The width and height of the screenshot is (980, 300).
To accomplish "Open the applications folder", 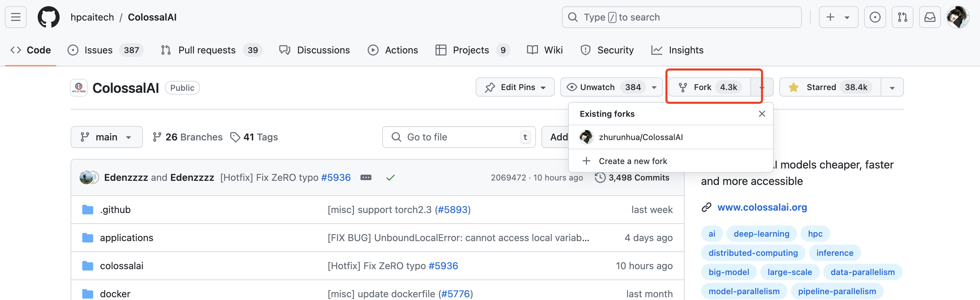I will point(127,238).
